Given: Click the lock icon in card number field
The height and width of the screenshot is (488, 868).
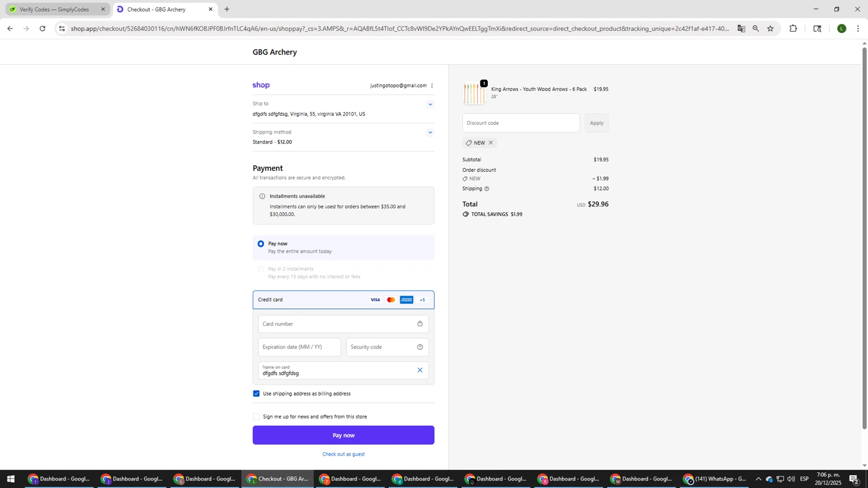Looking at the screenshot, I should [x=420, y=324].
